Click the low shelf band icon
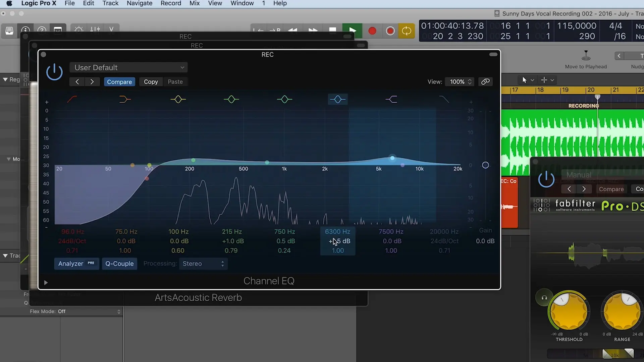 [125, 99]
